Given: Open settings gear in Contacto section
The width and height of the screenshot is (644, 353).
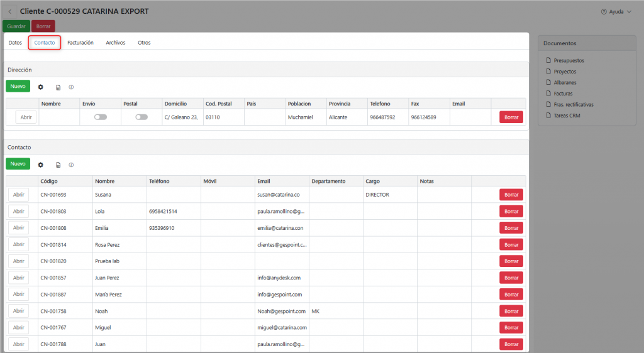Looking at the screenshot, I should (x=41, y=165).
